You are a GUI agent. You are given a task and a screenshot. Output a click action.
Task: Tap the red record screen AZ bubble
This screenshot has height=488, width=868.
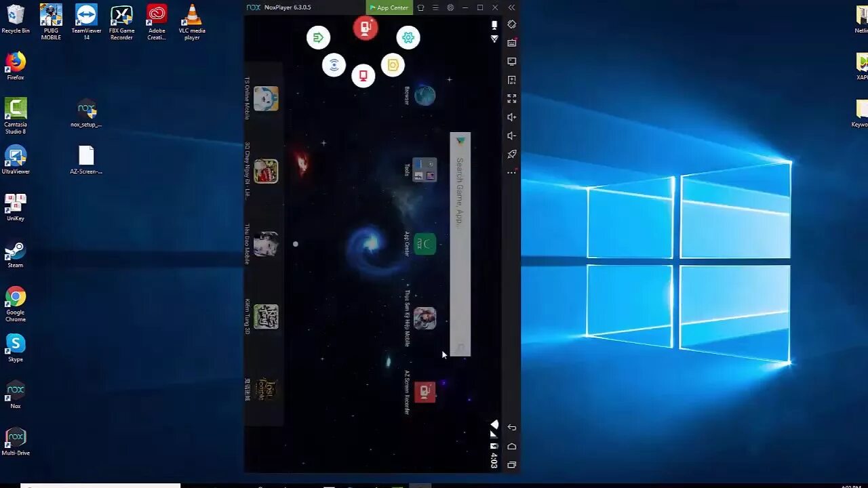363,75
